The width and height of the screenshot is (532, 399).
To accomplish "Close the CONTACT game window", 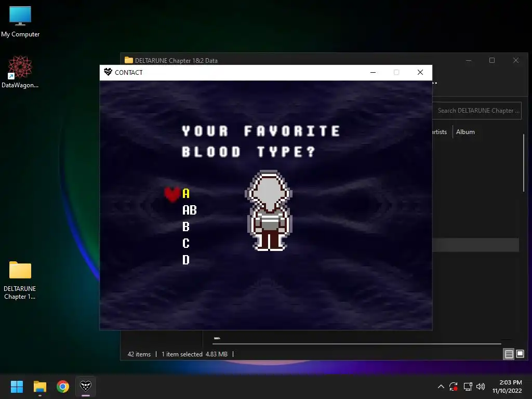I will [x=420, y=72].
